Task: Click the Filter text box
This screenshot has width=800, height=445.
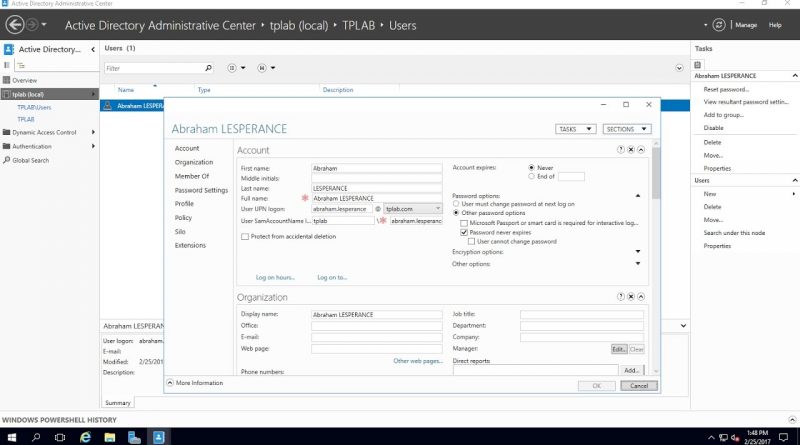Action: pyautogui.click(x=154, y=68)
